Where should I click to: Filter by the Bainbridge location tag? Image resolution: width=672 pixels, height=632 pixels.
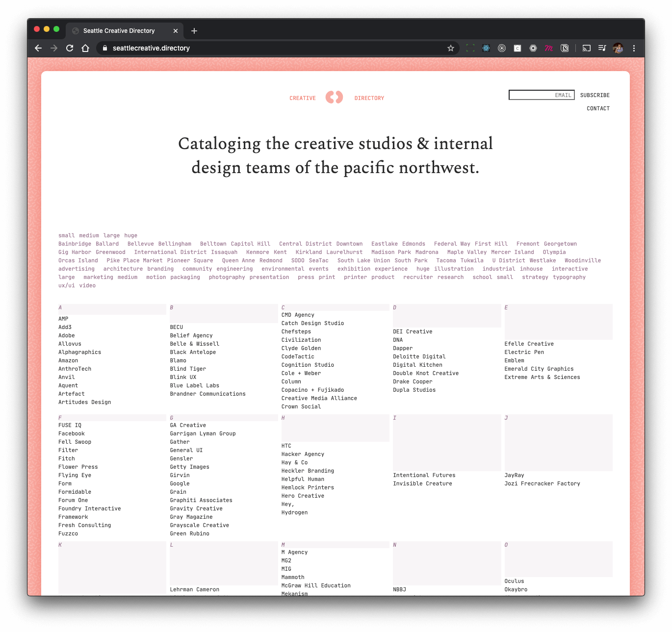75,244
